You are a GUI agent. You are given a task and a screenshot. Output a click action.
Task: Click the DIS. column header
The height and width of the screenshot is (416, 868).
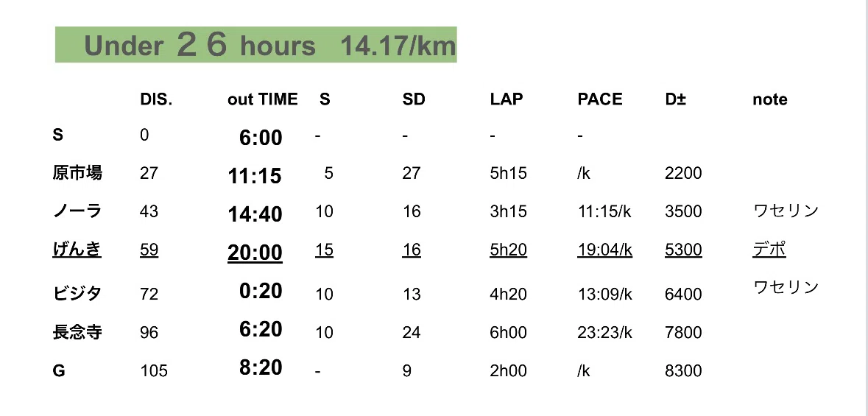[156, 99]
